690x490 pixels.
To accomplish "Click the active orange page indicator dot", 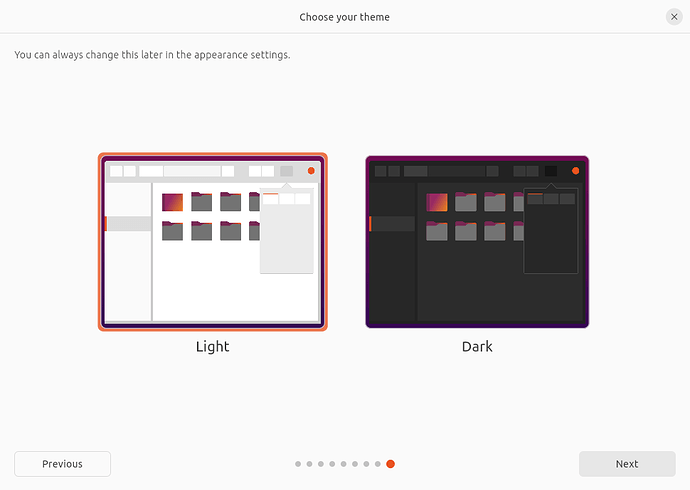I will [390, 464].
